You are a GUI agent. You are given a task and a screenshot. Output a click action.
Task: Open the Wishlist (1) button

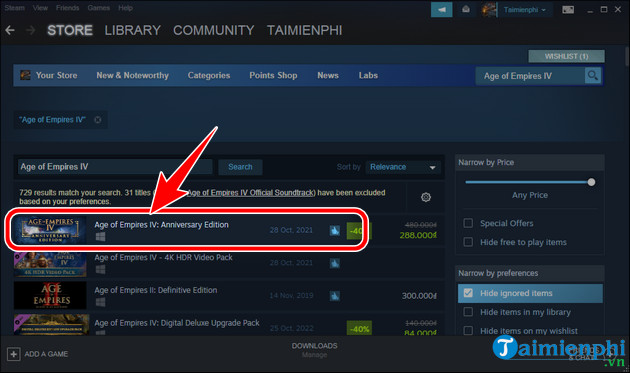(567, 56)
